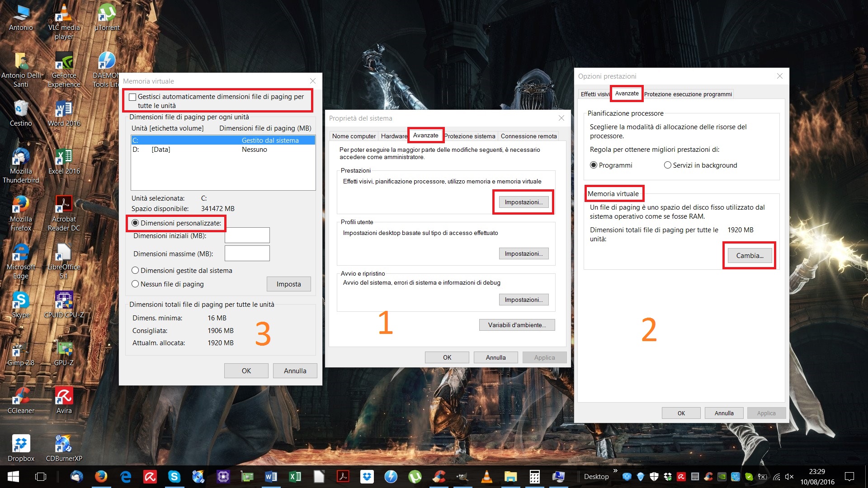Open the Microsoft Edge desktop shortcut

[21, 261]
